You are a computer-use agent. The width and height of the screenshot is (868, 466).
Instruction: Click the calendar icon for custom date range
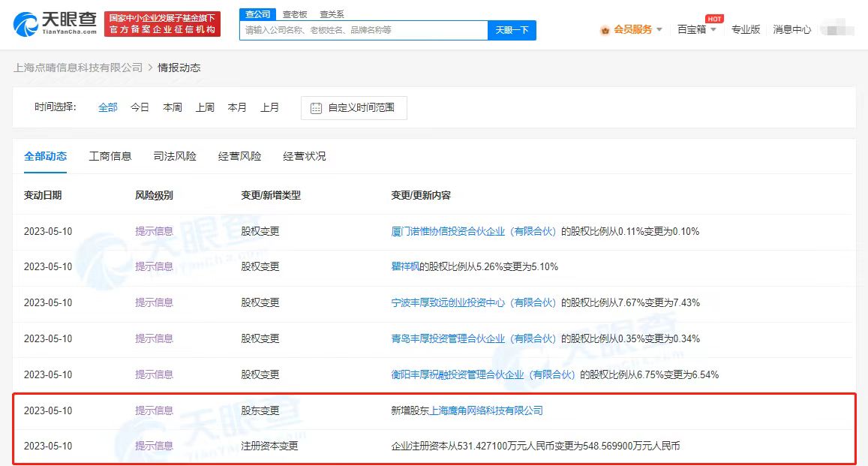pyautogui.click(x=316, y=108)
